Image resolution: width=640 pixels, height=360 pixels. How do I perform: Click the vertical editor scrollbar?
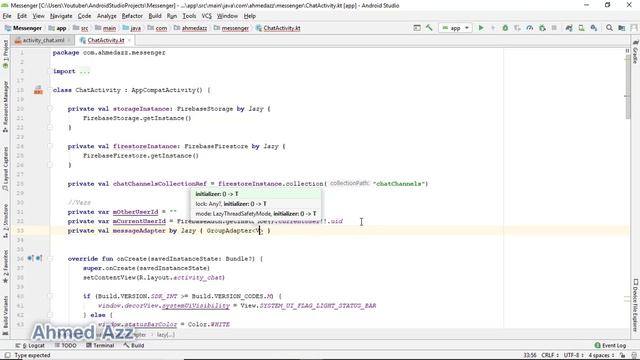tap(627, 86)
